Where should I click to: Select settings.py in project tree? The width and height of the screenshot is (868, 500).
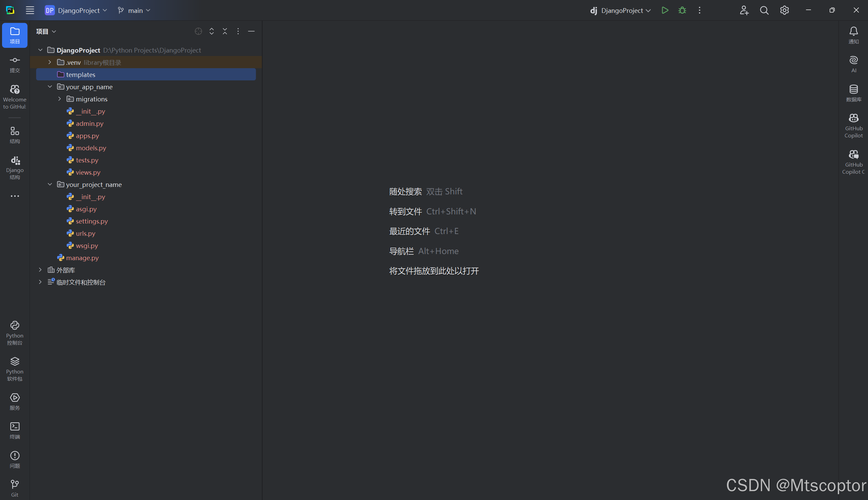tap(92, 221)
